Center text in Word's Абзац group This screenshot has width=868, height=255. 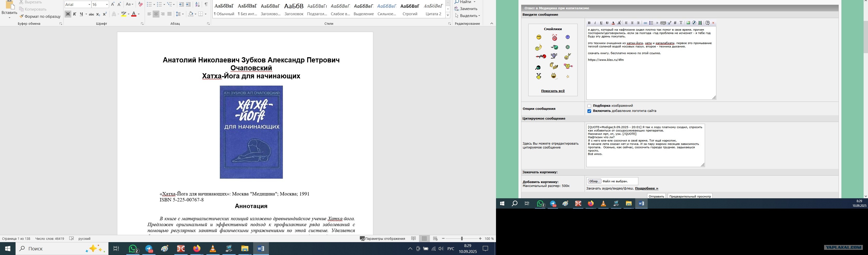156,14
